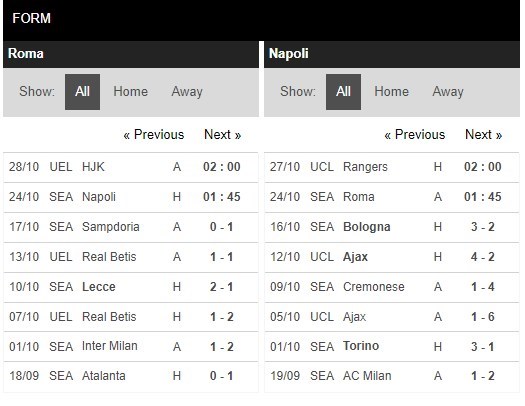Open the AC Milan 1 - 2 match
Viewport: 525px width, 406px height.
pyautogui.click(x=392, y=376)
